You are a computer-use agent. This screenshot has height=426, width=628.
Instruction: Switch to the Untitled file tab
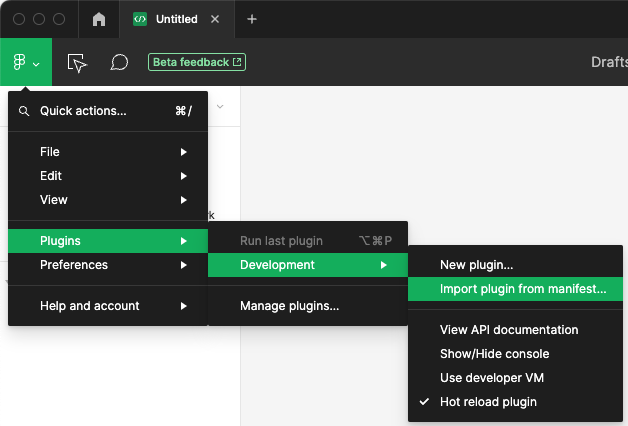coord(176,19)
